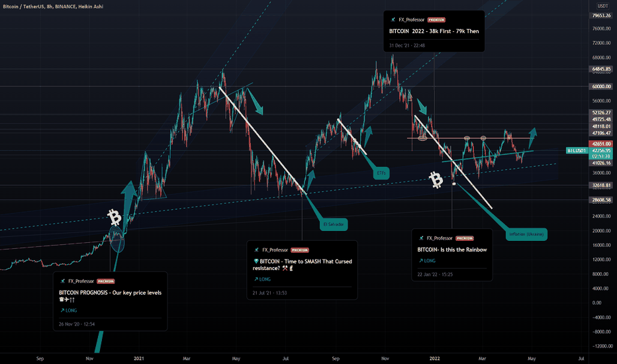Click the 12000.00 tick on price axis
This screenshot has height=364, width=617.
(x=601, y=259)
